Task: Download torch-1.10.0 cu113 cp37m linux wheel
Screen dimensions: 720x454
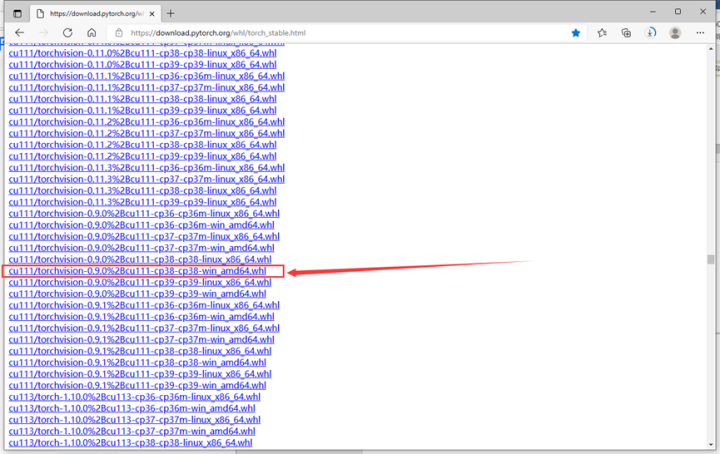Action: pyautogui.click(x=135, y=420)
